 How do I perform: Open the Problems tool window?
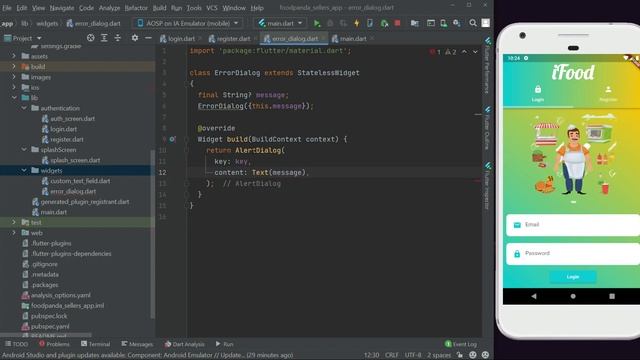54,344
